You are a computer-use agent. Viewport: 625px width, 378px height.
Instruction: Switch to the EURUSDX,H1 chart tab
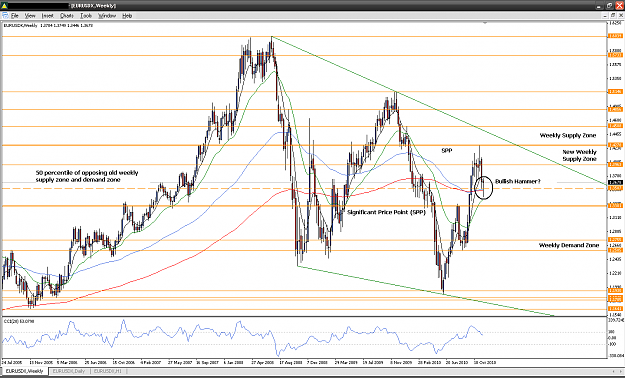pyautogui.click(x=108, y=371)
